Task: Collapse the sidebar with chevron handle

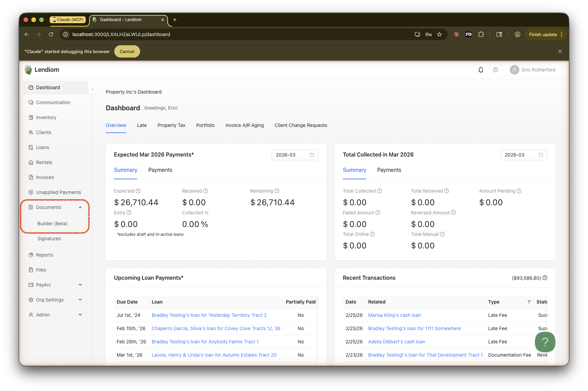Action: (x=92, y=89)
